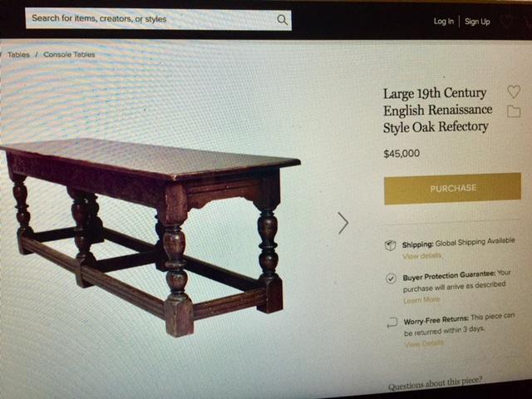Open the Sign Up link
This screenshot has height=399, width=532.
pyautogui.click(x=477, y=22)
